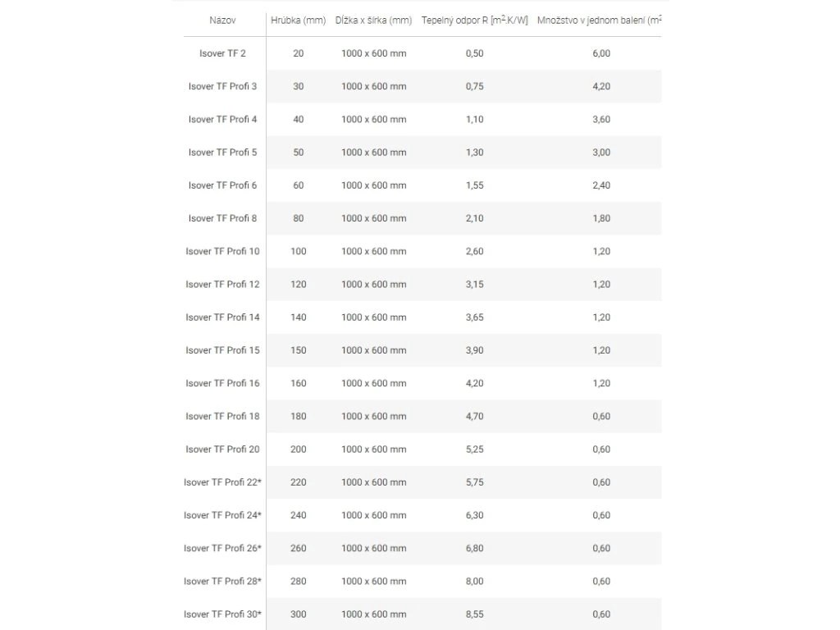Click the Dĺžka x šírka column header

[x=373, y=21]
